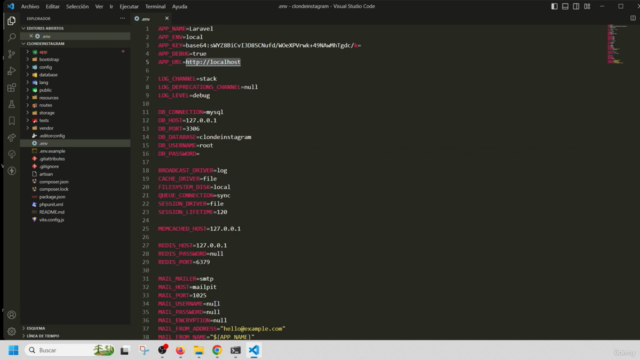Screen dimensions: 640x360
Task: Open the Editar menu
Action: pyautogui.click(x=52, y=7)
